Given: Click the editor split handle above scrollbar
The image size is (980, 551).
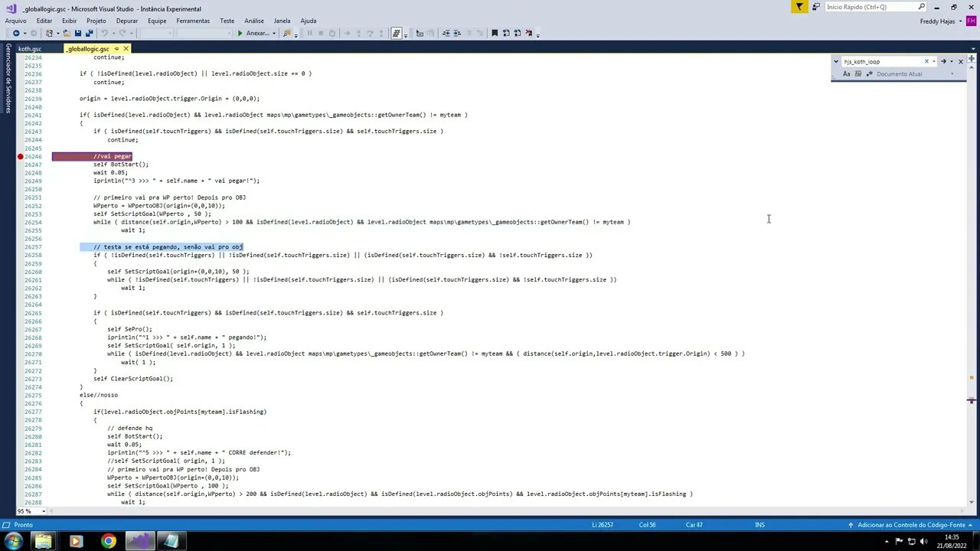Looking at the screenshot, I should (972, 59).
